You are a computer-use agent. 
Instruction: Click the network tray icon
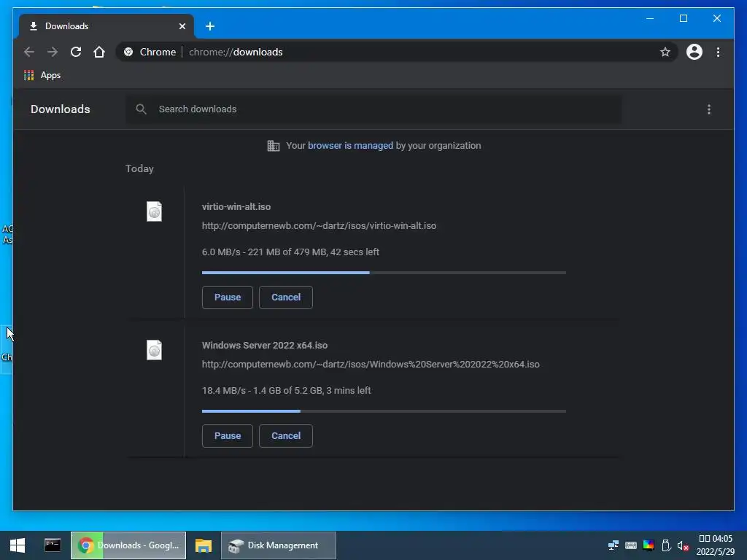(x=613, y=545)
